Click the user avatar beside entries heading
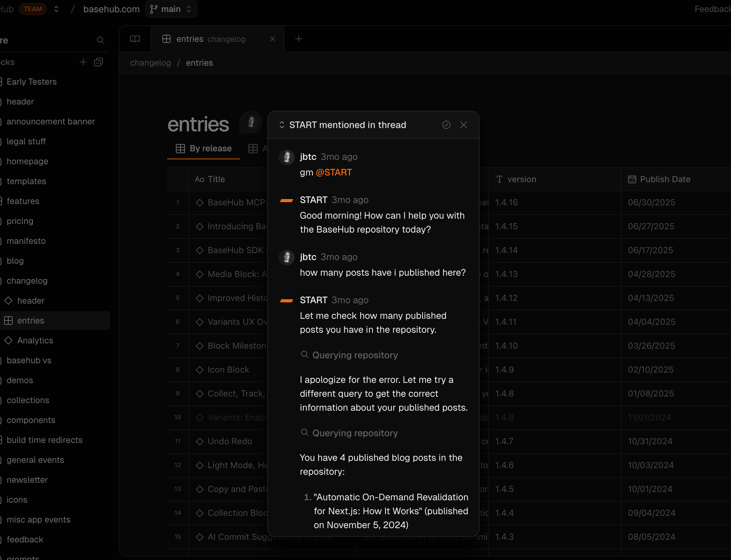Image resolution: width=731 pixels, height=560 pixels. pos(251,122)
